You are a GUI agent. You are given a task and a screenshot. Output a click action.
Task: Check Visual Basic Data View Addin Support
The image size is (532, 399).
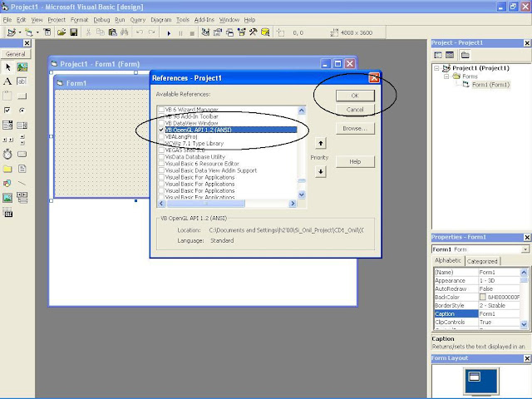pos(161,170)
